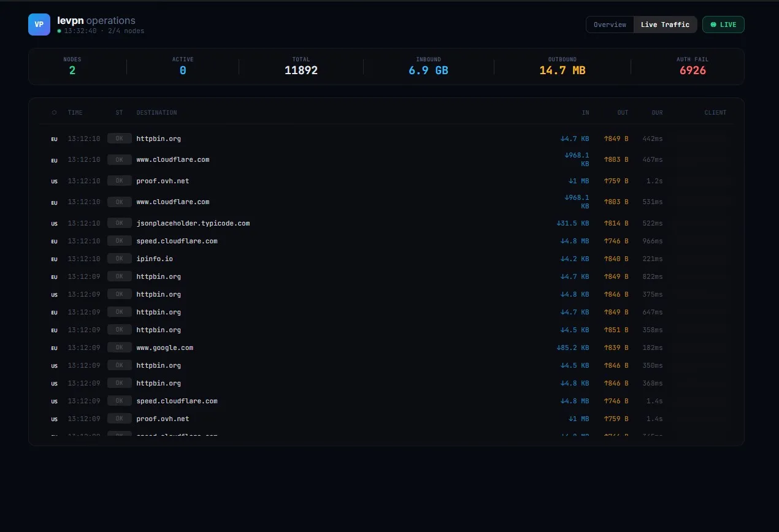
Task: Click www.cloudflare.com in the 531ms row
Action: click(x=173, y=202)
